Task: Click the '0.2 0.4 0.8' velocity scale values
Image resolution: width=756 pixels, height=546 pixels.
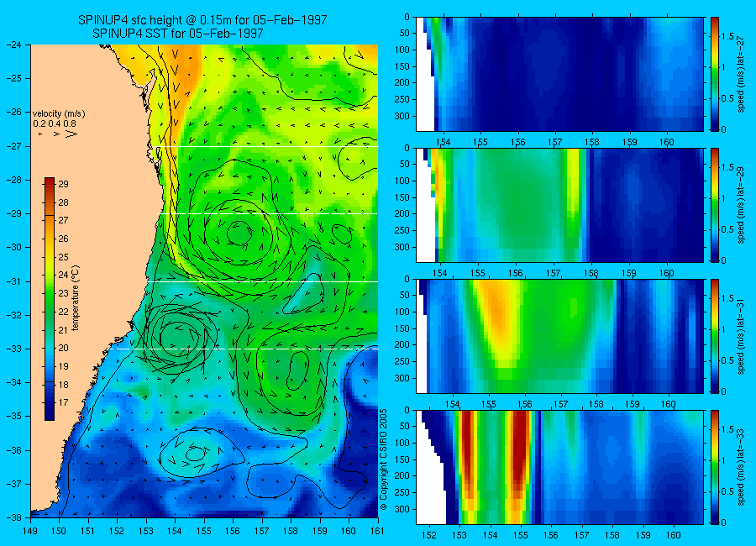Action: [x=55, y=124]
